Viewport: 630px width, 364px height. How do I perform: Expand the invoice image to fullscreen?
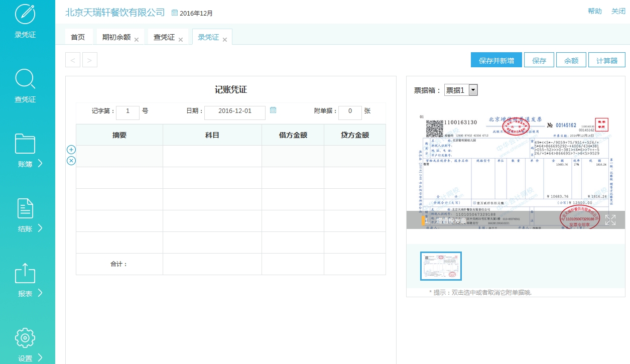(x=610, y=220)
